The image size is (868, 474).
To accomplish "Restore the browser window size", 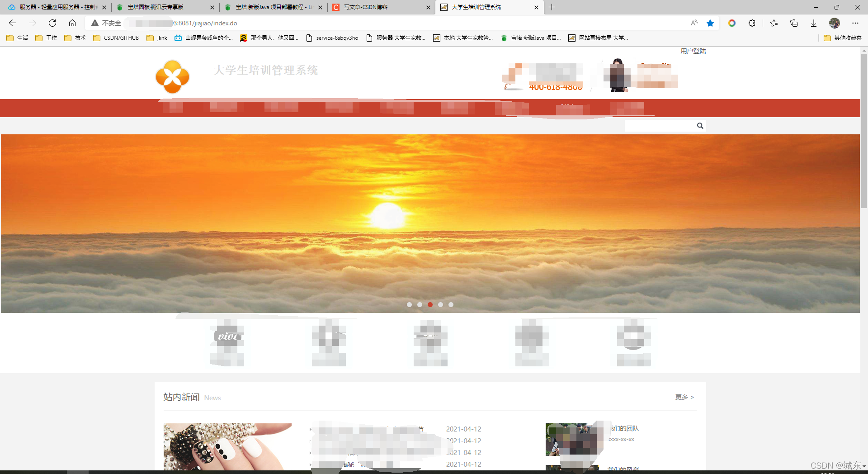I will (836, 7).
